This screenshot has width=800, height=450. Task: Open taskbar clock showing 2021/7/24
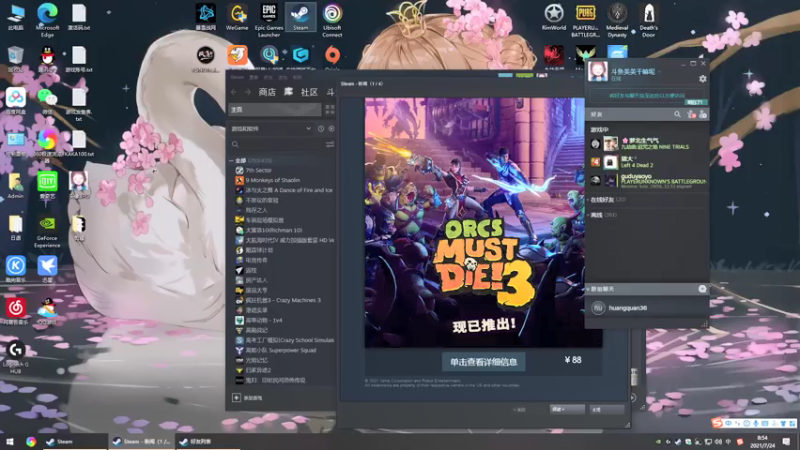(x=762, y=442)
